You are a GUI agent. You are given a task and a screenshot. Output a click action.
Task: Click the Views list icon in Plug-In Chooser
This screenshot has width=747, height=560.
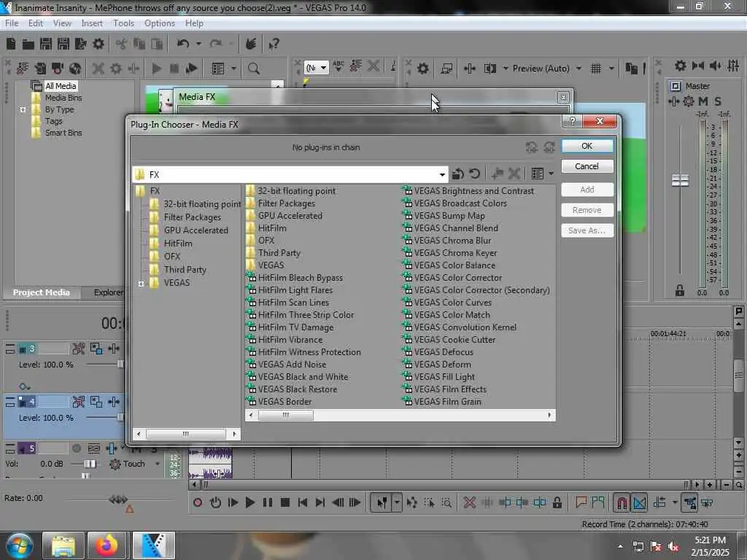pyautogui.click(x=538, y=174)
